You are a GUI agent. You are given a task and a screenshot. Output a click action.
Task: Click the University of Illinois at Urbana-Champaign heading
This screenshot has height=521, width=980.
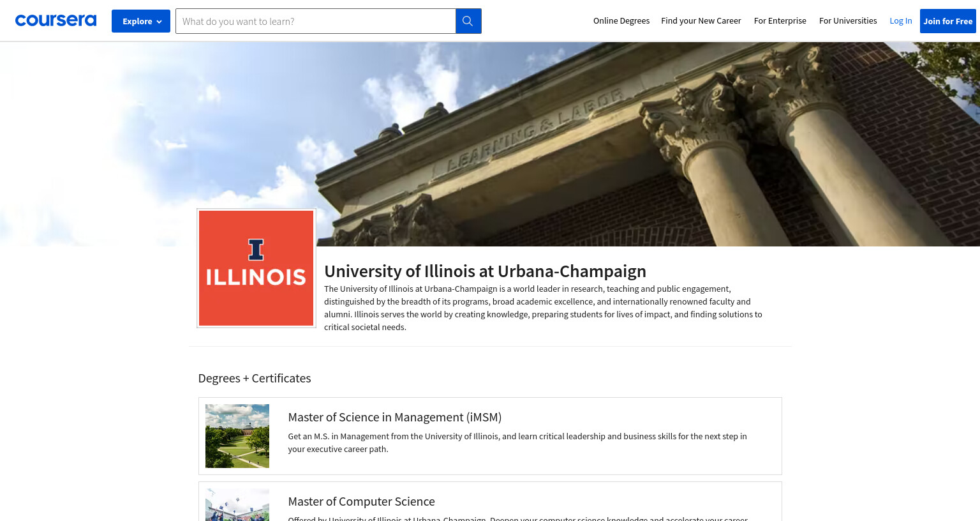point(485,271)
